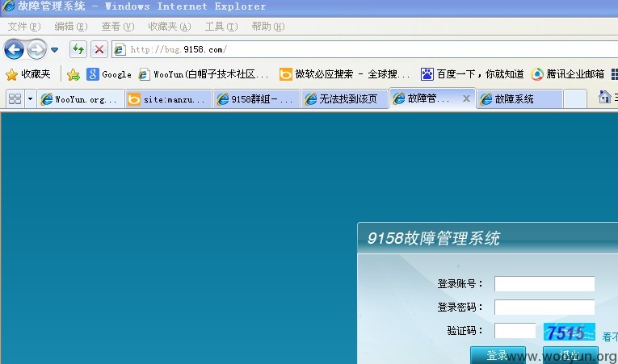The height and width of the screenshot is (364, 618).
Task: Click the 退出 button
Action: 570,355
